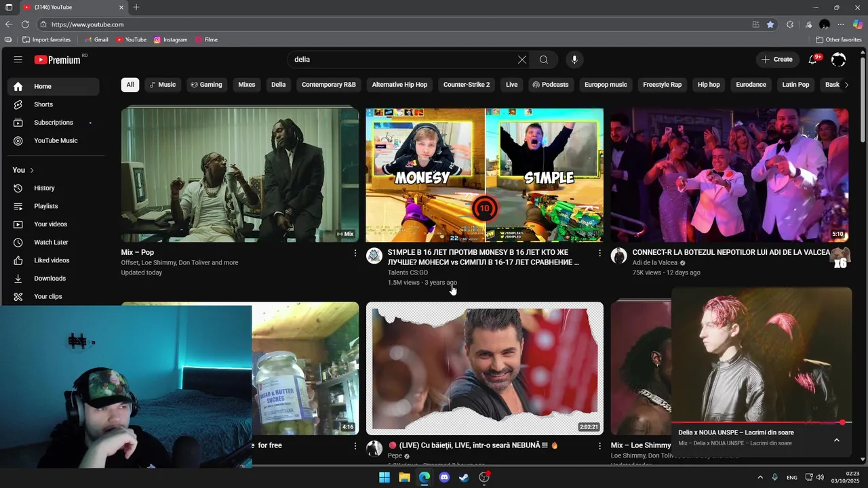Clear the search text with the X icon
Screen dimensions: 868x488
click(522, 60)
